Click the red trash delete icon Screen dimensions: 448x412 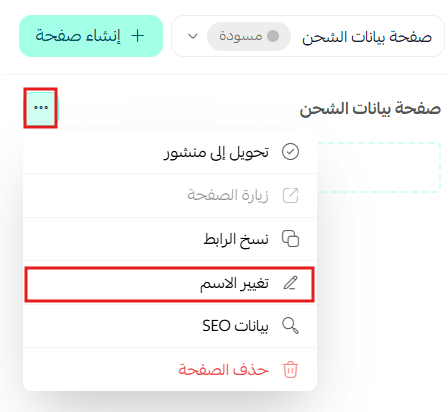click(x=290, y=370)
